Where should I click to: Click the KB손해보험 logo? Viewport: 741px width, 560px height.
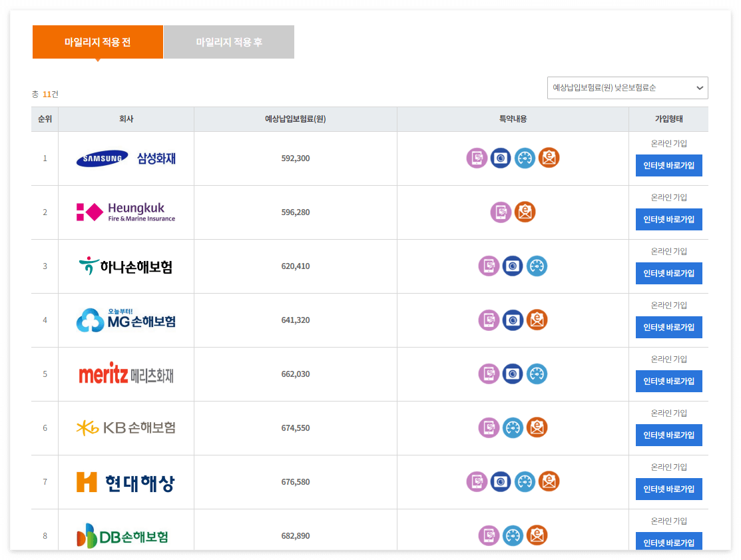pyautogui.click(x=126, y=427)
